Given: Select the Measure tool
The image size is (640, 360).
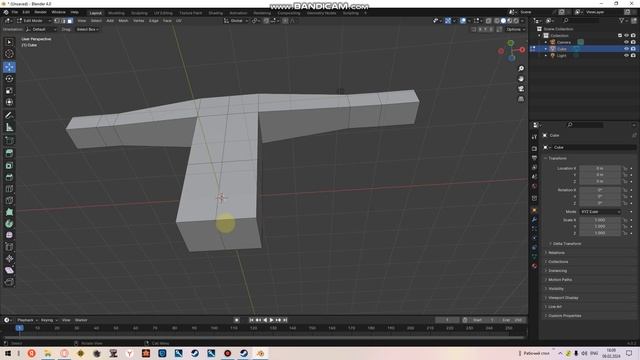Looking at the screenshot, I should (9, 127).
